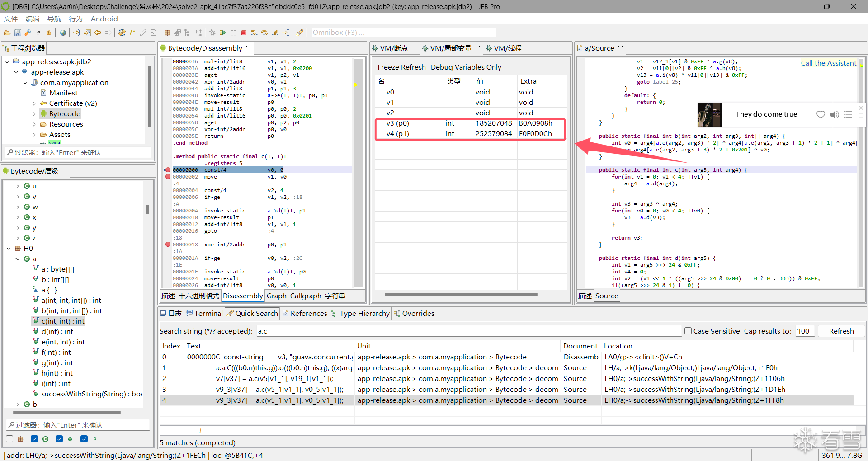Click the yellow back navigation arrow
868x461 pixels.
tap(98, 33)
